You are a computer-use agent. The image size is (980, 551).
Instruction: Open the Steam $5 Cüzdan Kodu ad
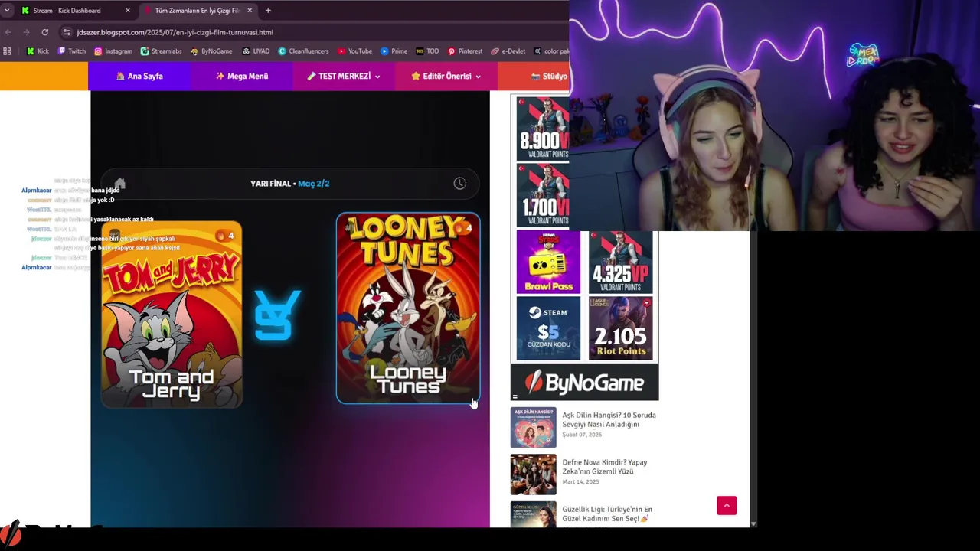click(548, 328)
